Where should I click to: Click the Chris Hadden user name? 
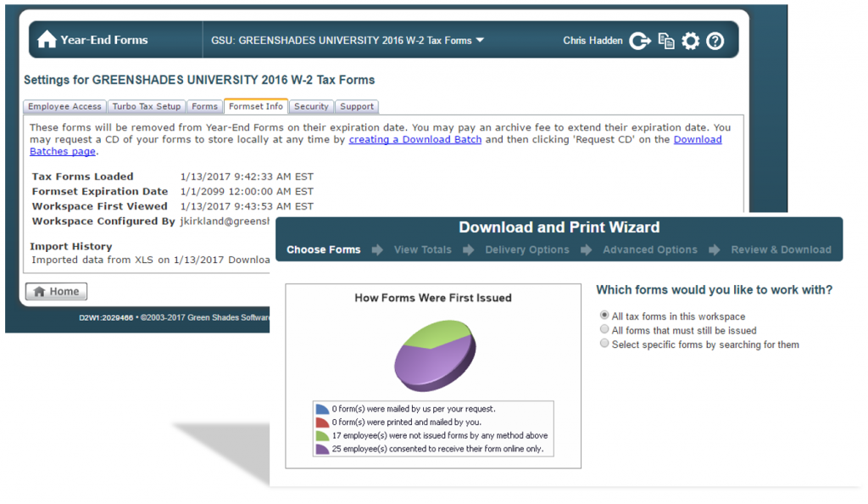tap(593, 41)
